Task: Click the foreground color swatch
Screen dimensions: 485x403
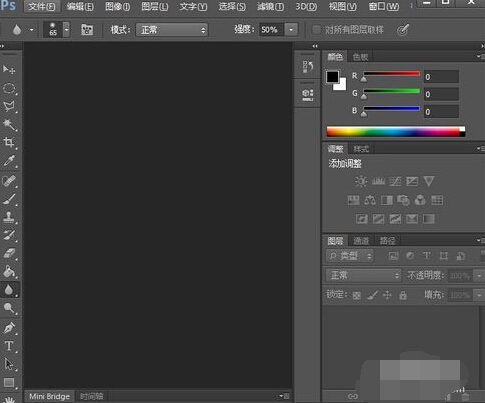Action: 332,77
